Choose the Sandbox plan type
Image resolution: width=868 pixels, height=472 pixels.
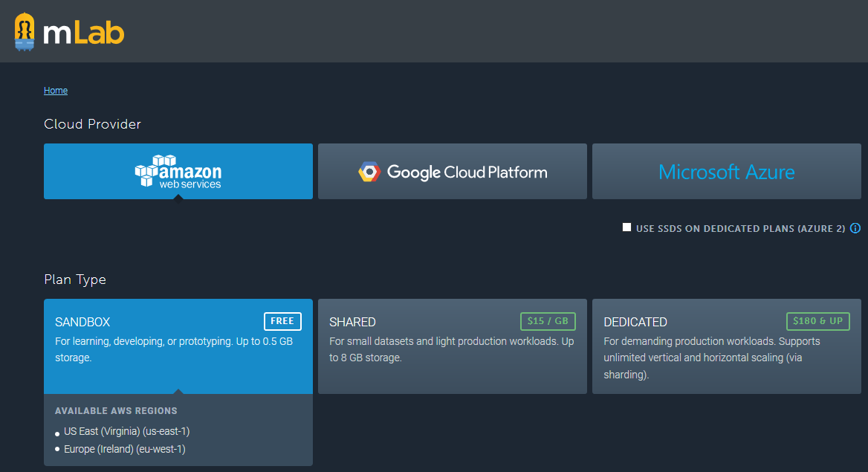point(178,346)
